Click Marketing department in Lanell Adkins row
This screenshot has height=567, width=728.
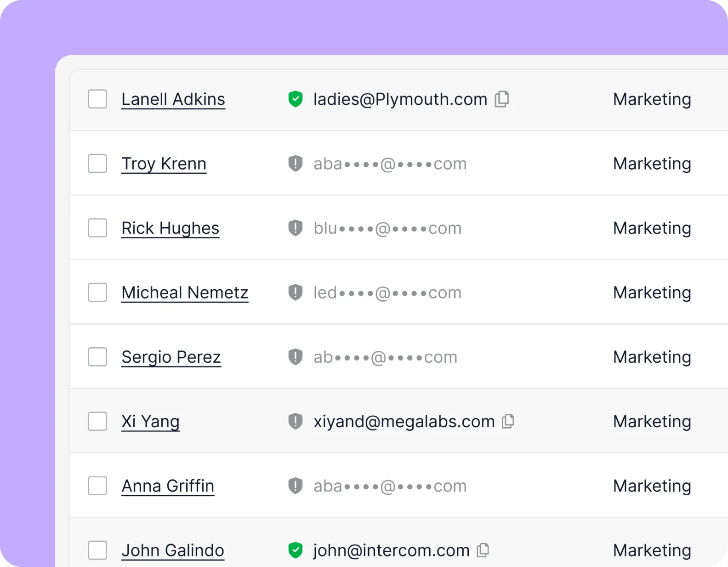click(x=652, y=99)
